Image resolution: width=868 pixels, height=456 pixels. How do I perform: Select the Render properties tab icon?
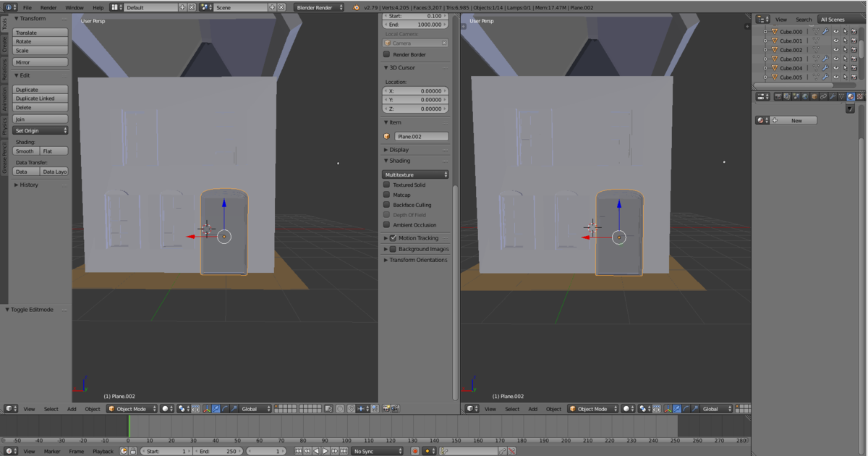coord(778,96)
